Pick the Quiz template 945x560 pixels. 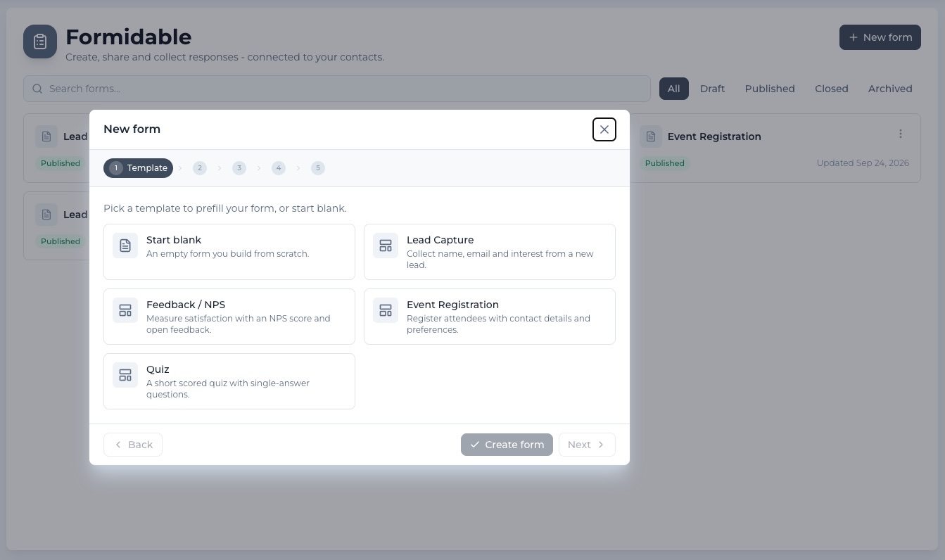[x=229, y=381]
